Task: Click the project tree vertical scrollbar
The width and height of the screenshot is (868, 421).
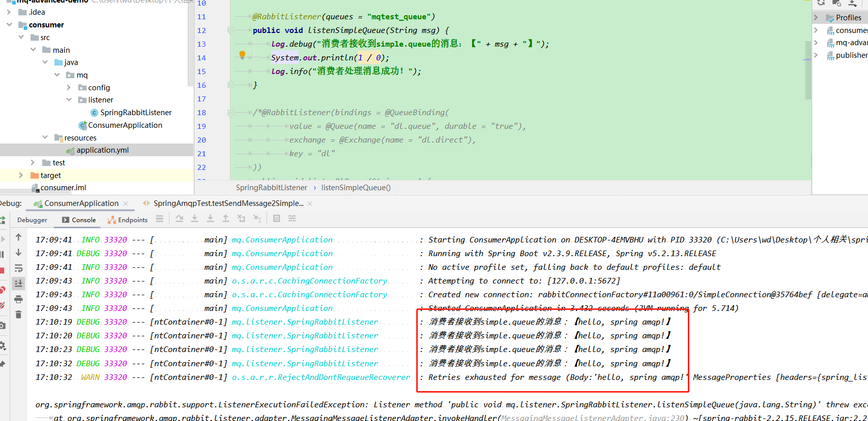Action: point(191,43)
